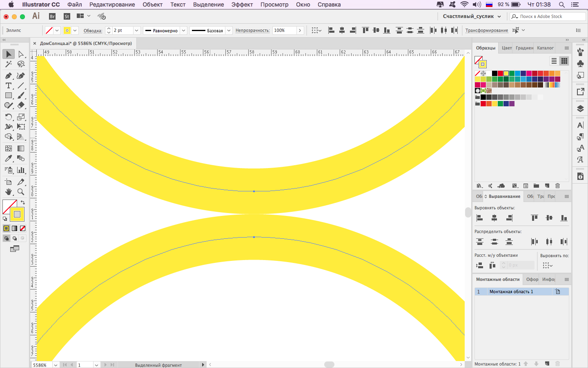Switch swatches panel to list view
Viewport: 588px width, 368px height.
pyautogui.click(x=554, y=61)
